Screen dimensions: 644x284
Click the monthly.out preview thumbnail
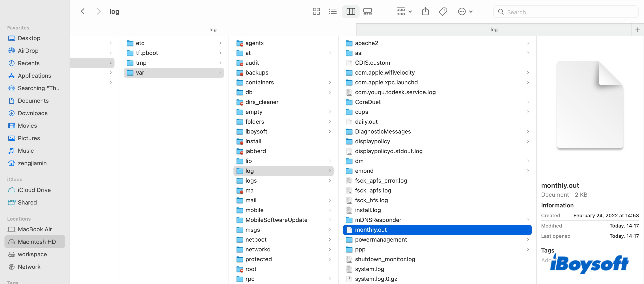(590, 104)
